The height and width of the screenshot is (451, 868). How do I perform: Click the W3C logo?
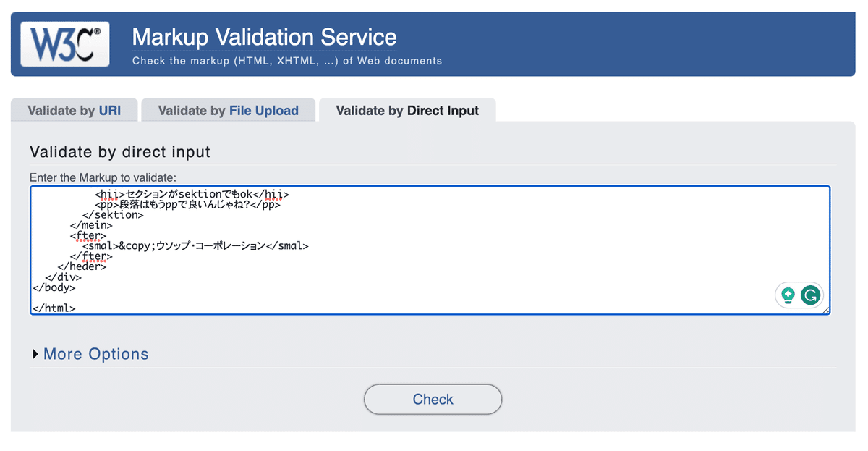(65, 43)
